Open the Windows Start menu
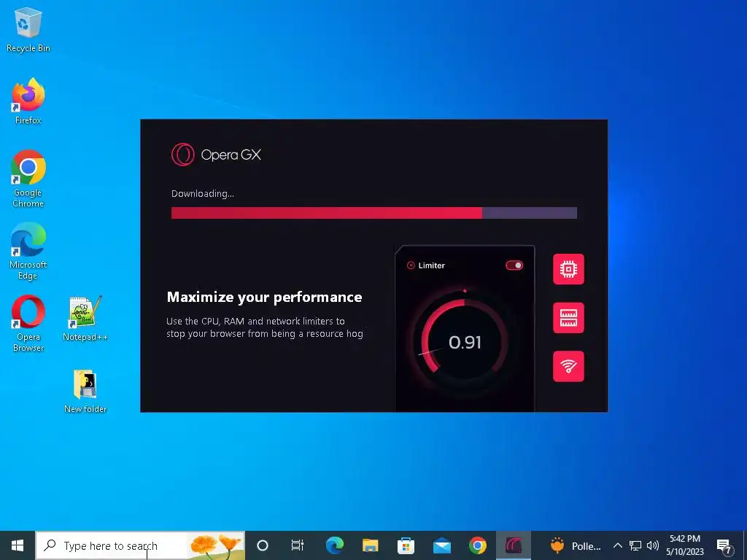Image resolution: width=747 pixels, height=560 pixels. pos(18,545)
